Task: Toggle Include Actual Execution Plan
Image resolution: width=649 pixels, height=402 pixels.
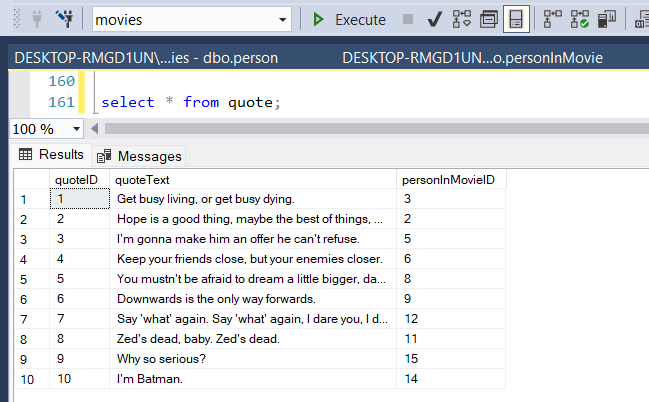Action: tap(552, 19)
